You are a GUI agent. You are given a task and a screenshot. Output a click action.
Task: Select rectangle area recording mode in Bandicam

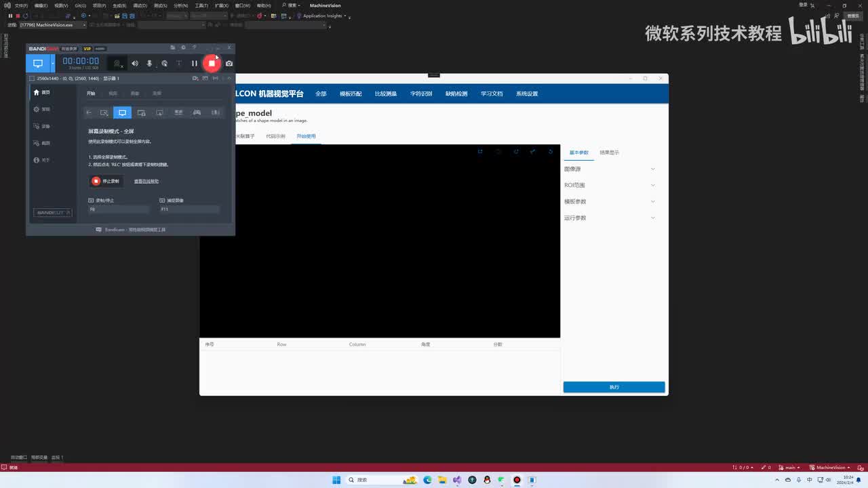tap(104, 113)
